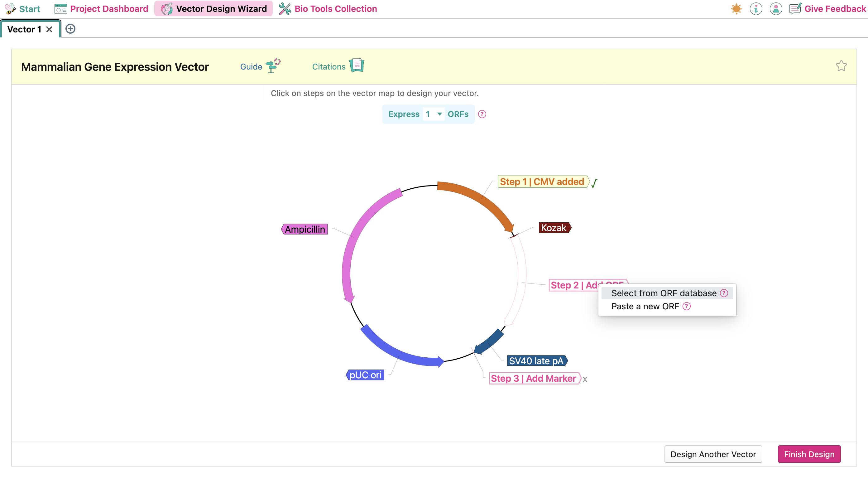
Task: Click help icon beside Select from ORF database
Action: [x=724, y=293]
